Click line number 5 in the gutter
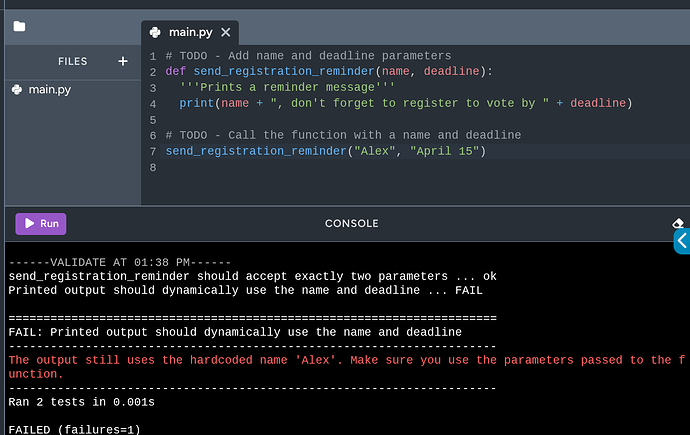Image resolution: width=690 pixels, height=435 pixels. 153,120
